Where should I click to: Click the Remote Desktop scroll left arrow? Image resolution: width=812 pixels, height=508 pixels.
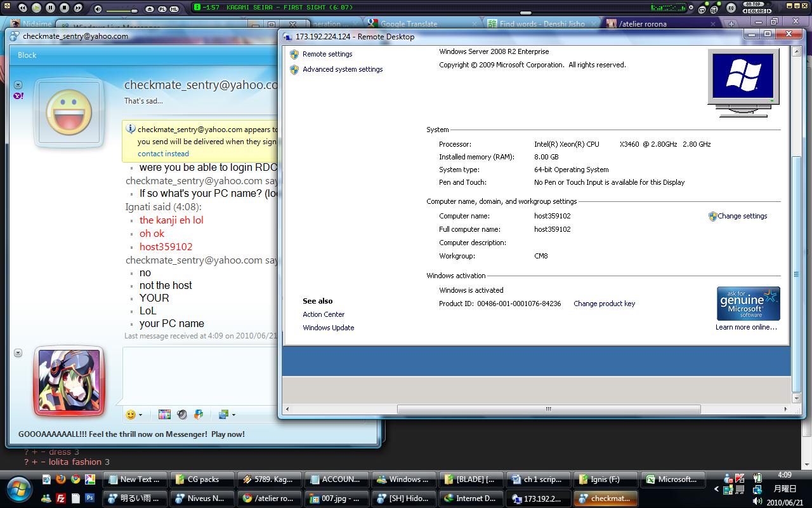287,410
